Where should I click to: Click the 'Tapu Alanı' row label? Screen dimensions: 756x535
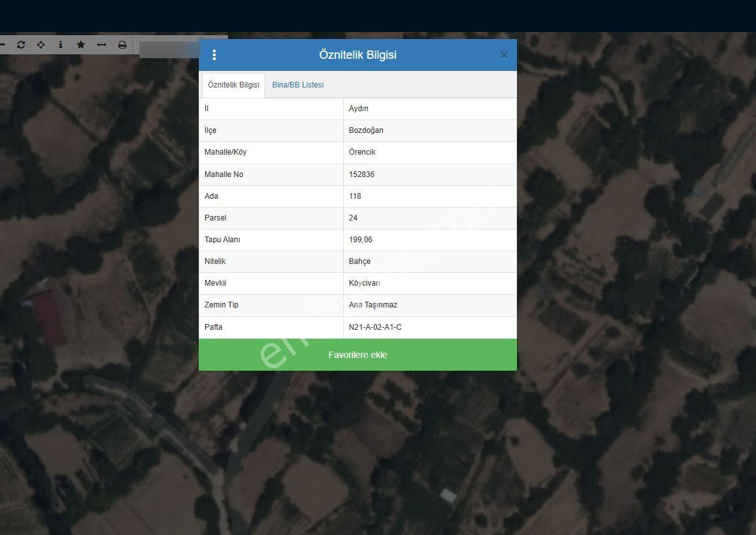(222, 239)
